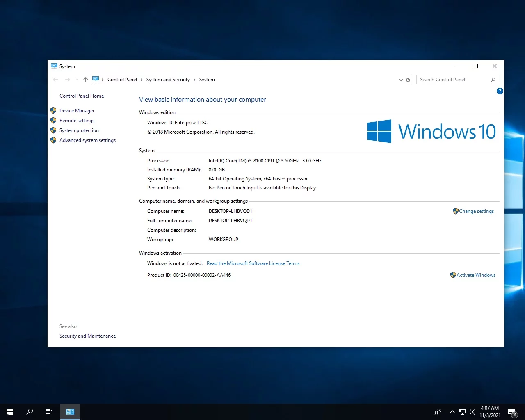
Task: Open the Windows Start menu
Action: 10,412
